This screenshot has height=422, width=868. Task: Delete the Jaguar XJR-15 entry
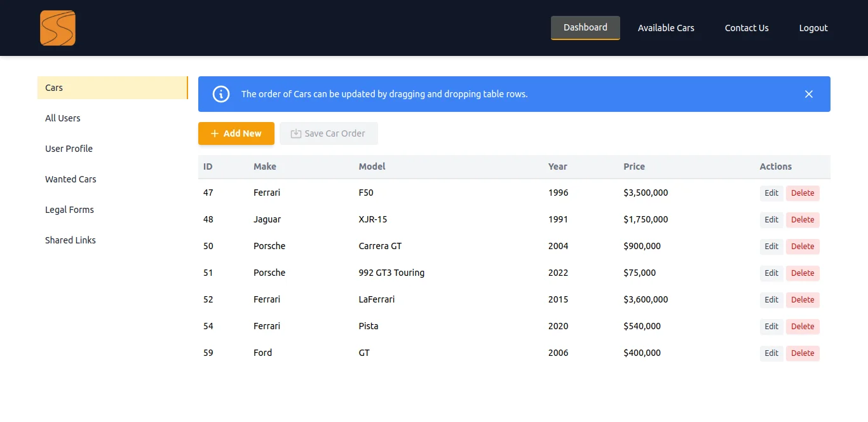(803, 220)
